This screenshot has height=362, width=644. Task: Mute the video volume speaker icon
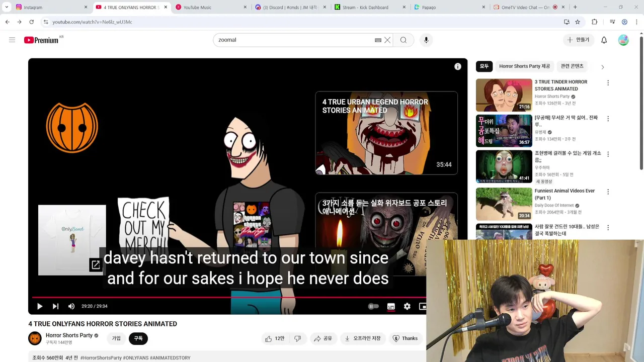(x=71, y=306)
